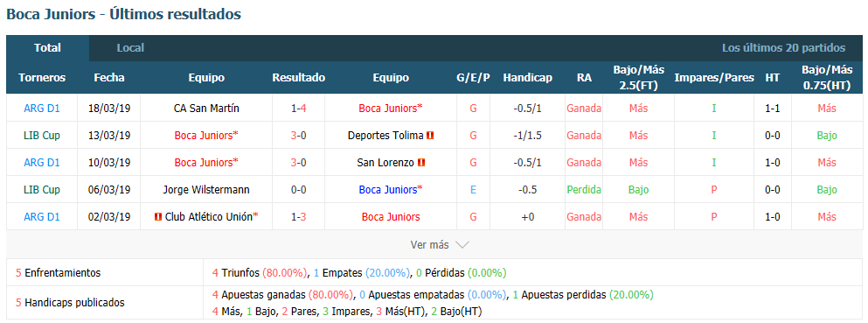Open ARG D1 tournament on 18/03/19 row
The image size is (868, 323).
(x=42, y=108)
